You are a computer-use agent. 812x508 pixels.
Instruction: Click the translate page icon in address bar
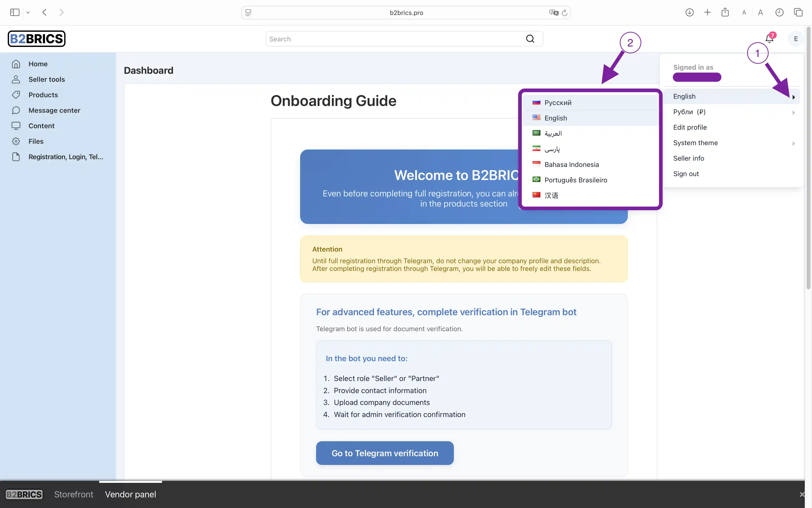[x=554, y=13]
